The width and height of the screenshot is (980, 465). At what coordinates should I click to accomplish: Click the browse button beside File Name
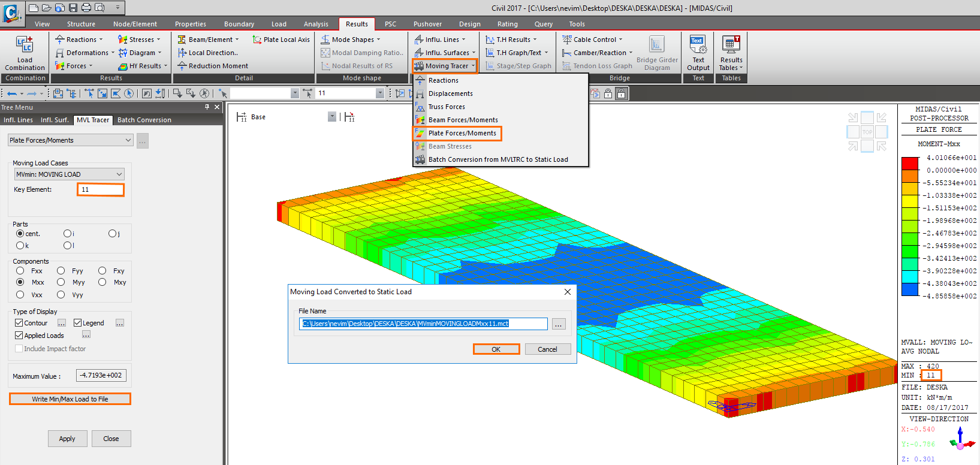pyautogui.click(x=559, y=324)
